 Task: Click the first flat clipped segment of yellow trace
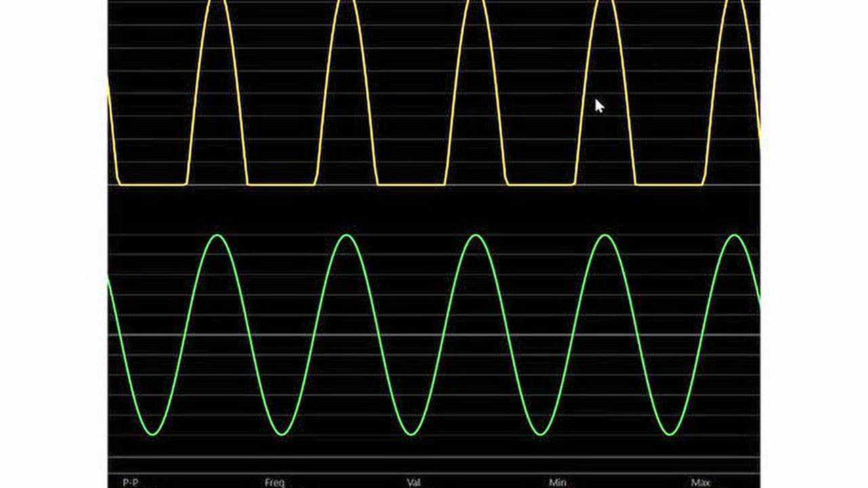[153, 184]
